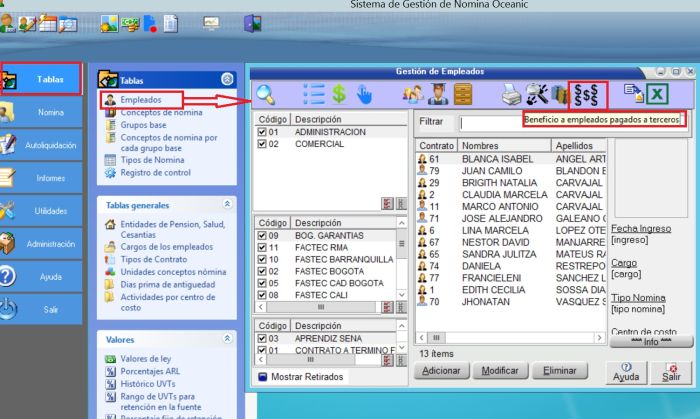Click the Adicionar button
The width and height of the screenshot is (700, 419).
pyautogui.click(x=442, y=370)
